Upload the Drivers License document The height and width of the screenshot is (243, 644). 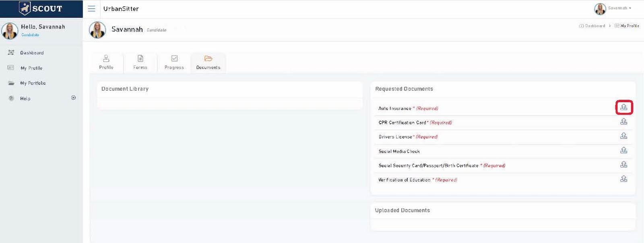(x=624, y=136)
